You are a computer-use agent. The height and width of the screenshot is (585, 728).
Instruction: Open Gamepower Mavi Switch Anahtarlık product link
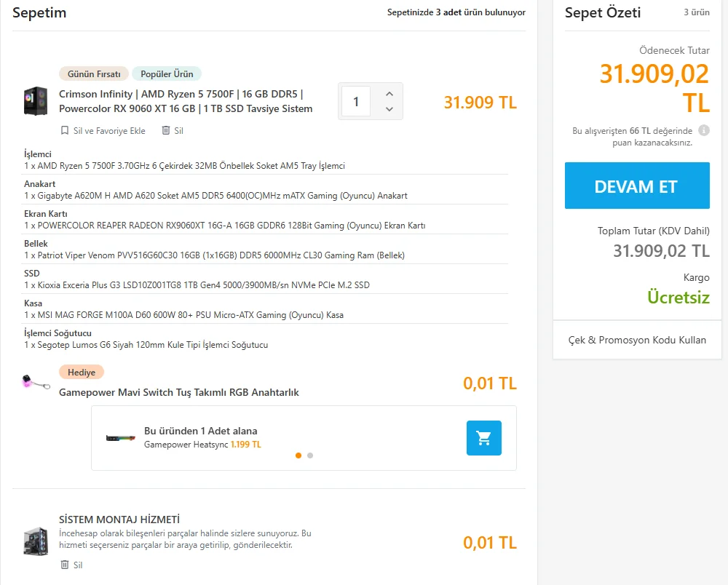pyautogui.click(x=179, y=392)
